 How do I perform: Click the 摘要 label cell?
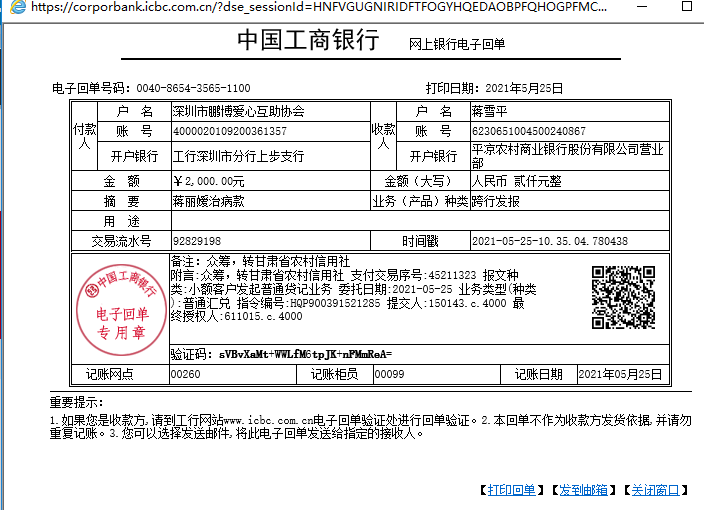tap(121, 201)
